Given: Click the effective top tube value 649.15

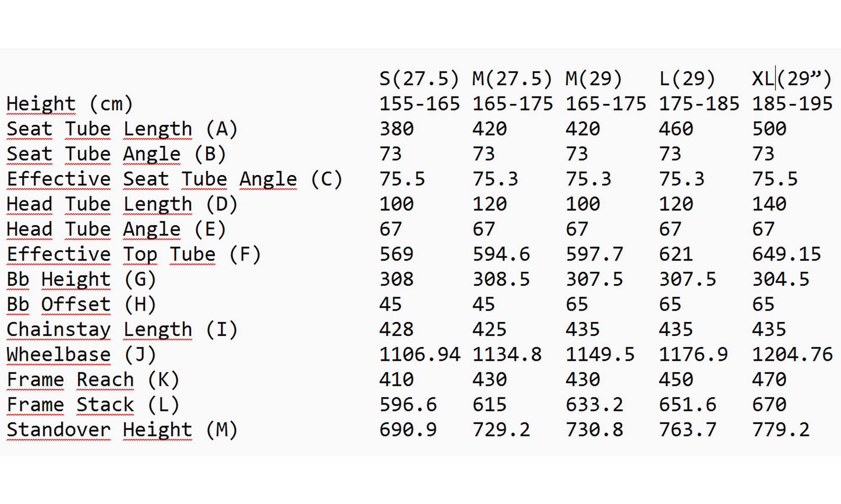Looking at the screenshot, I should [x=786, y=254].
